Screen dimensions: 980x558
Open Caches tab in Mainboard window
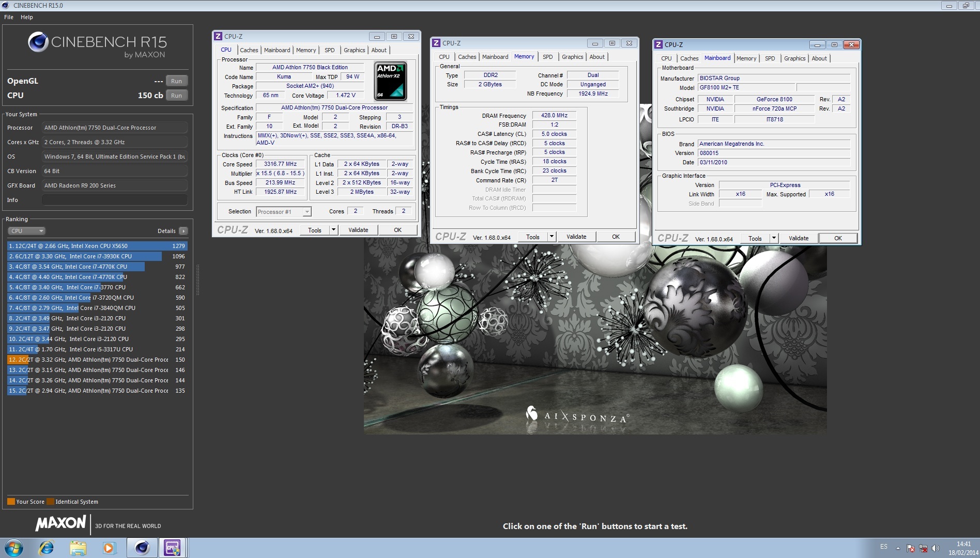689,58
